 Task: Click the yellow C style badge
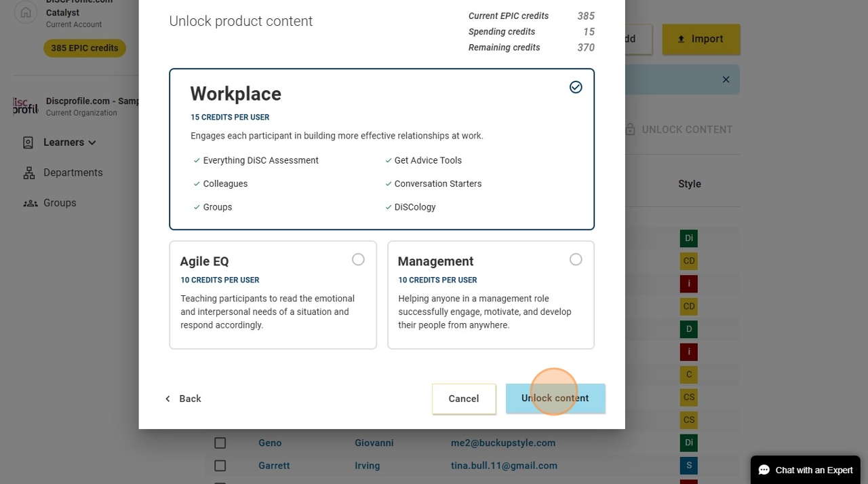tap(689, 375)
